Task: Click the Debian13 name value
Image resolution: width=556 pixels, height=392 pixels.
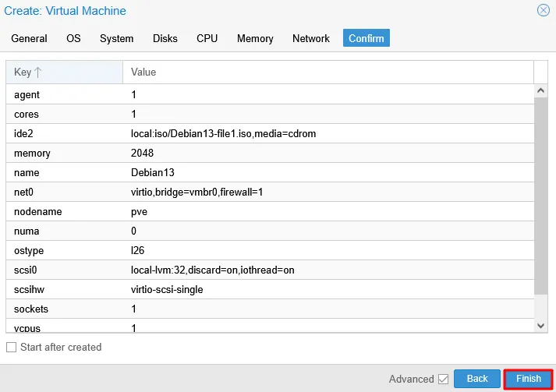Action: (x=153, y=172)
